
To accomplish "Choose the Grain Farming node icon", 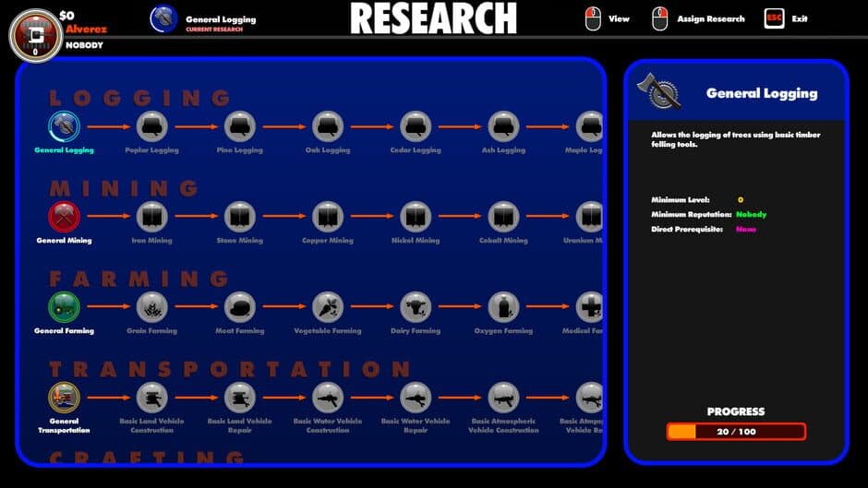I will (x=151, y=307).
